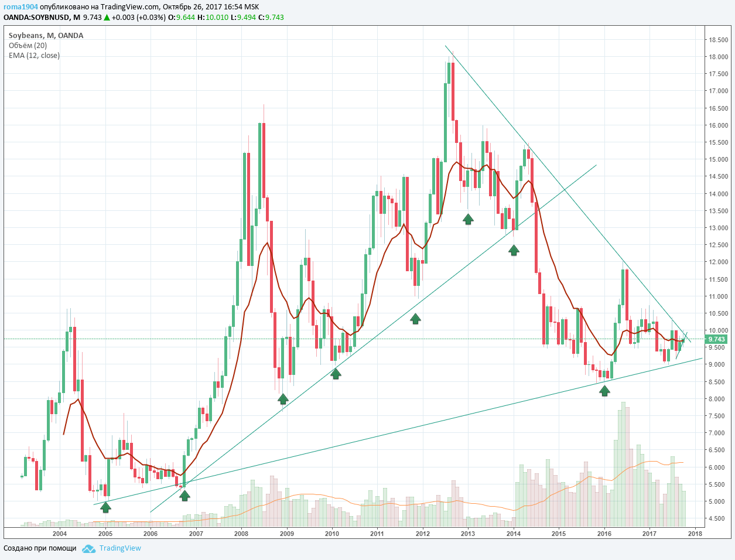
Task: Click the TradingView cloud logo icon
Action: pos(88,549)
